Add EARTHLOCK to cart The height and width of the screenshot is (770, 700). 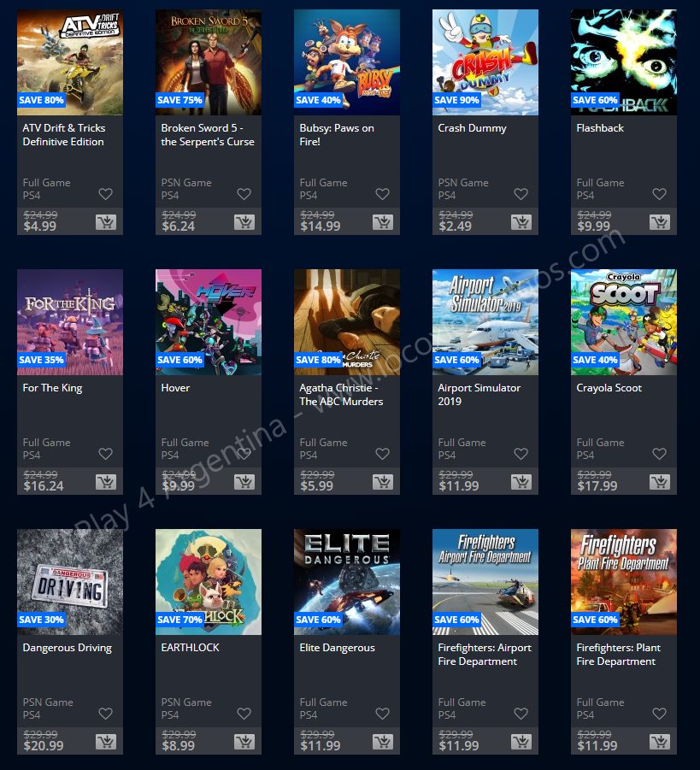(244, 742)
